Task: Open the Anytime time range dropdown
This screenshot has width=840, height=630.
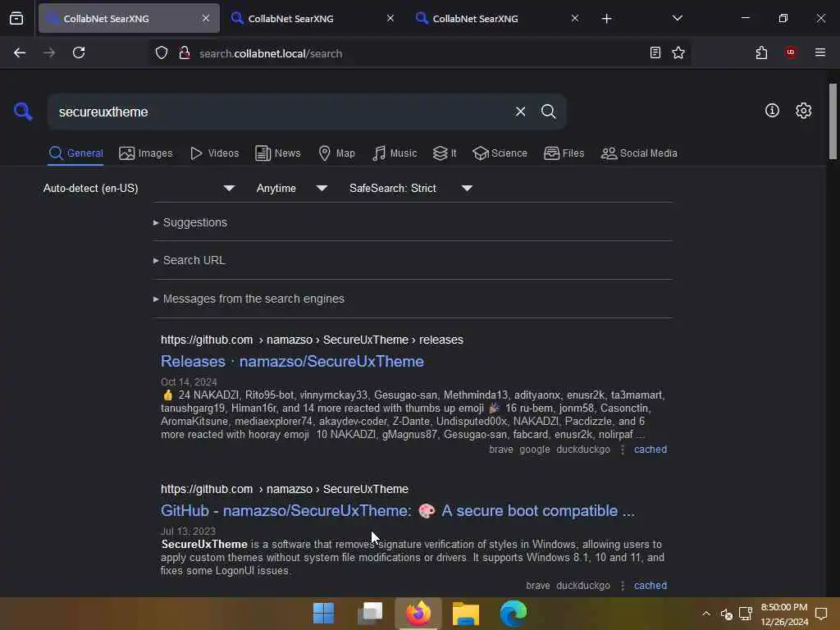Action: (291, 188)
